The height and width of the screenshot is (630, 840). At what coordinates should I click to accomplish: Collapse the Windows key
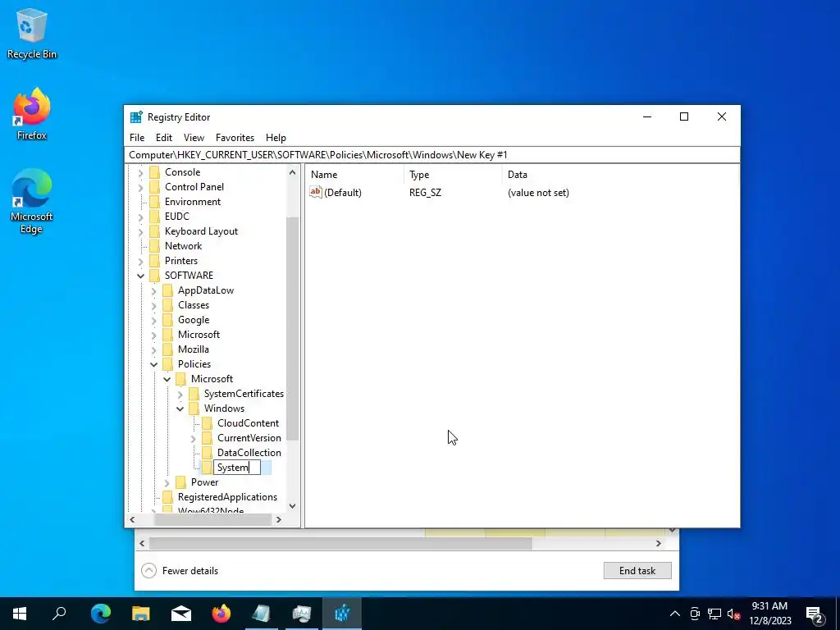180,409
